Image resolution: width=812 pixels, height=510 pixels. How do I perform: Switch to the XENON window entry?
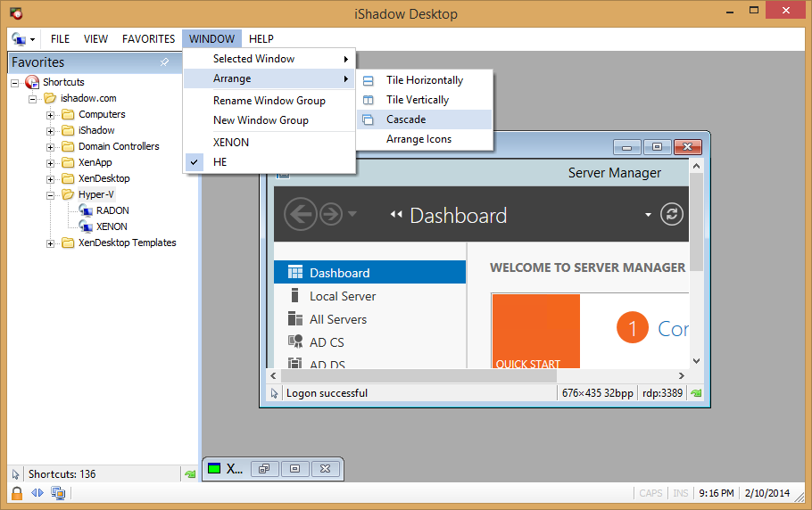[269, 143]
